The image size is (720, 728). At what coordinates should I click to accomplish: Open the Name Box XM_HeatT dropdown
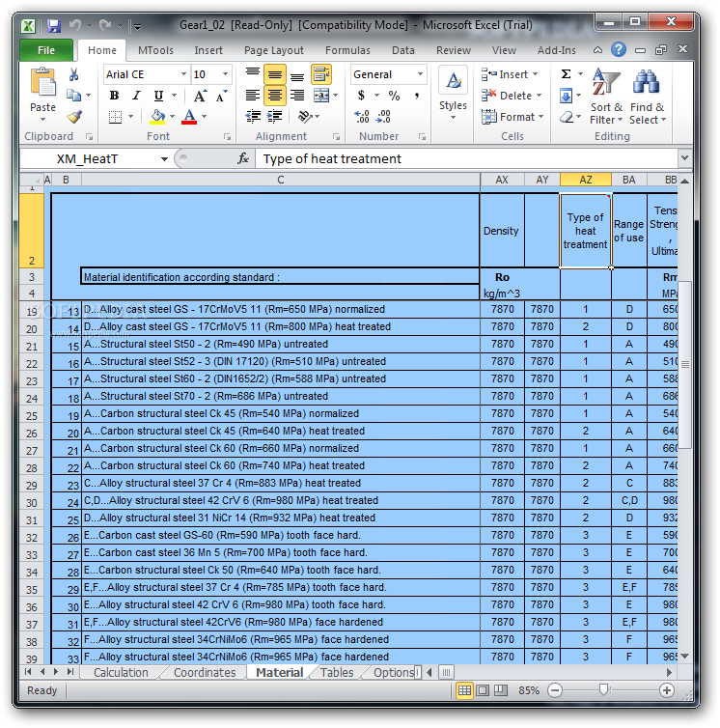[x=164, y=158]
